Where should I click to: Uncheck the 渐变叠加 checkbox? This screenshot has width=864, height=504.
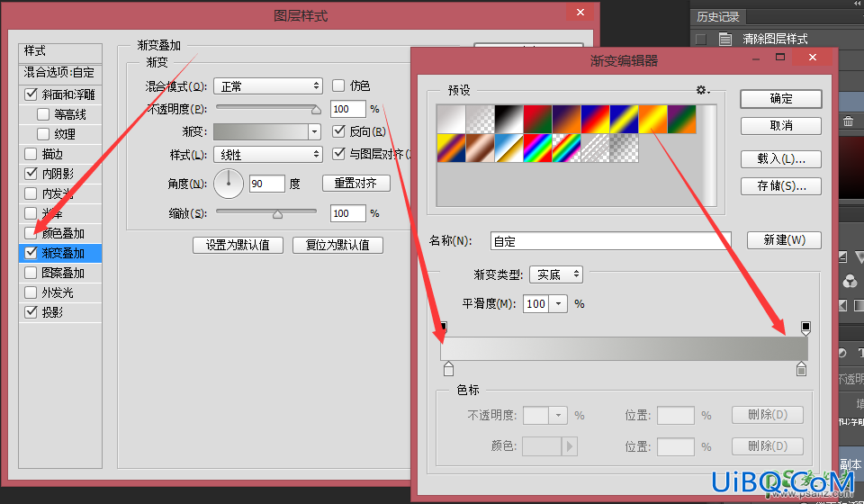coord(31,253)
